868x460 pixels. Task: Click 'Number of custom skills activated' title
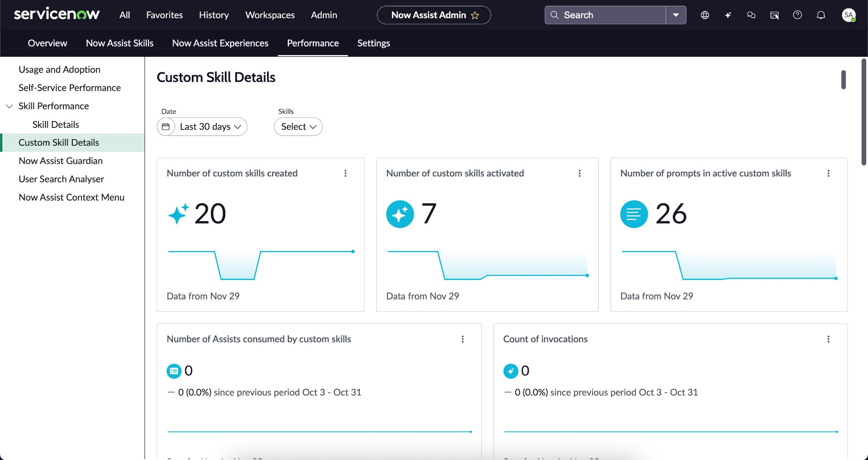pos(455,173)
